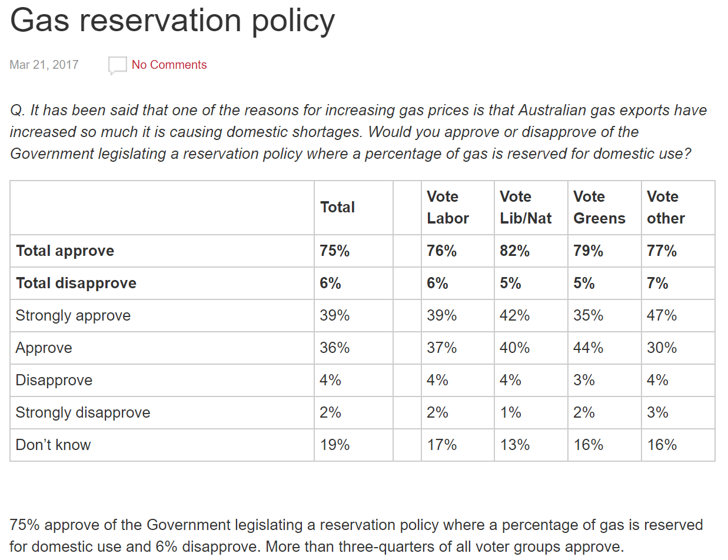Click the Gas reservation policy heading
The height and width of the screenshot is (560, 728).
coord(172,20)
